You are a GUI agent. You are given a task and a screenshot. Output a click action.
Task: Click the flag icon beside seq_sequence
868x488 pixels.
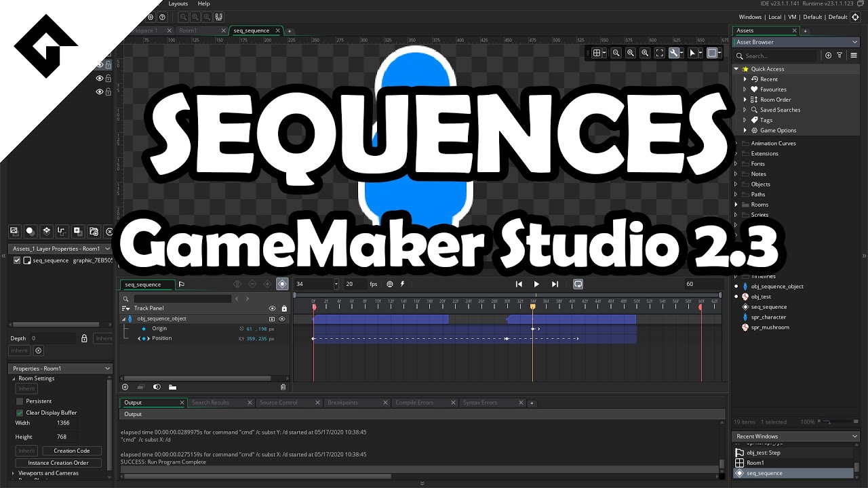pos(181,284)
